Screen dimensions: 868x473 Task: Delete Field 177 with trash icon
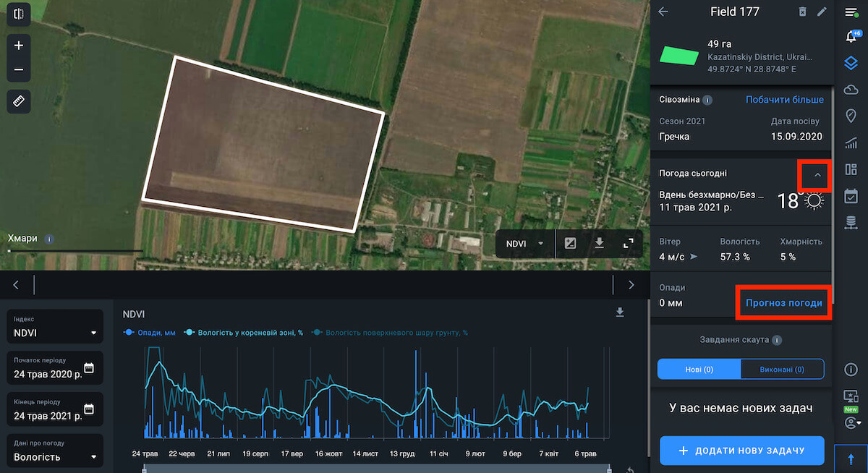(802, 12)
